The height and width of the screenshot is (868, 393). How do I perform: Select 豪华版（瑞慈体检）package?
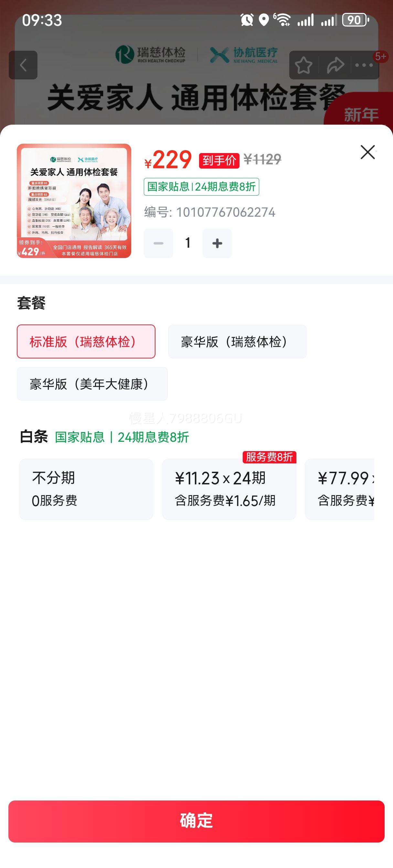[x=237, y=341]
